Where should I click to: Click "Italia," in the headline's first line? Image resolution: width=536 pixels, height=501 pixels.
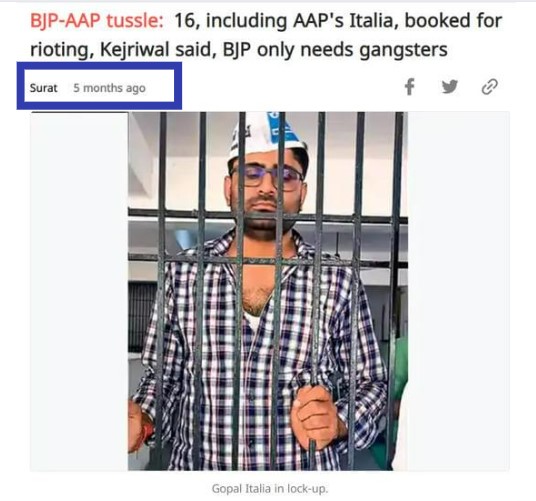click(x=374, y=21)
